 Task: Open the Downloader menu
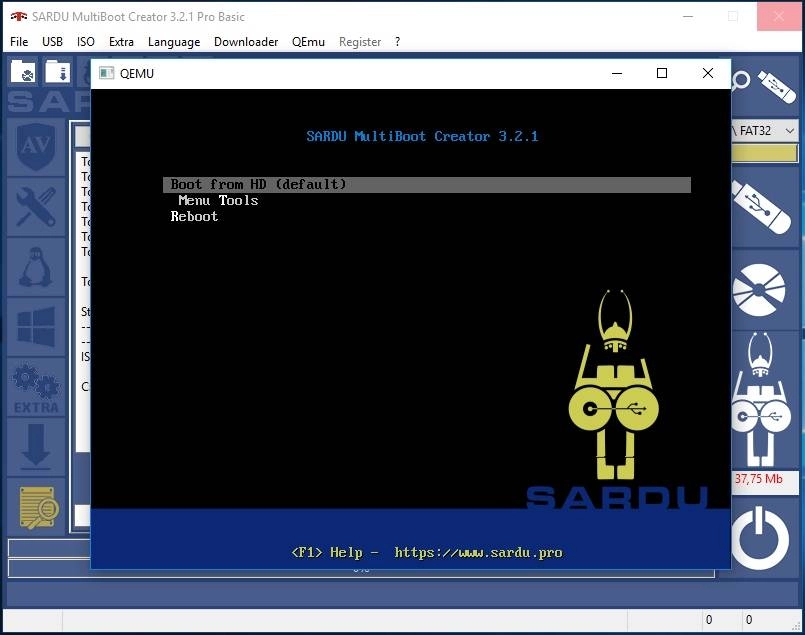[246, 42]
